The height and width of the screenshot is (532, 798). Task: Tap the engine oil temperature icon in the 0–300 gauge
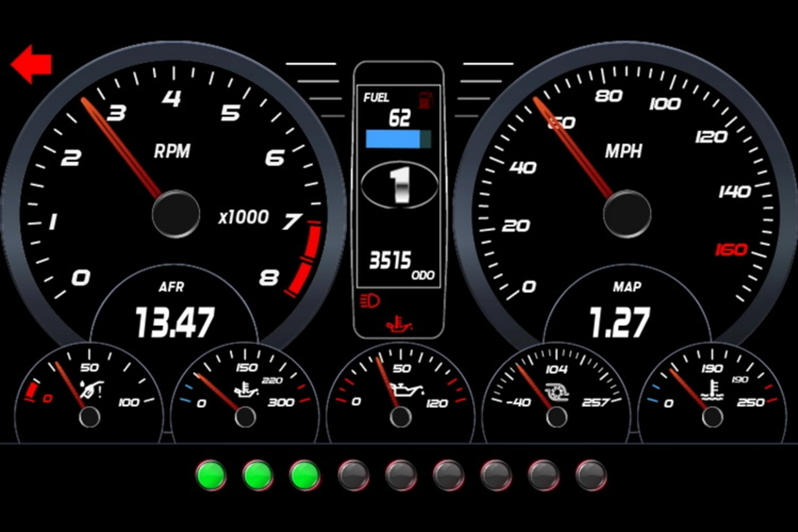coord(247,391)
